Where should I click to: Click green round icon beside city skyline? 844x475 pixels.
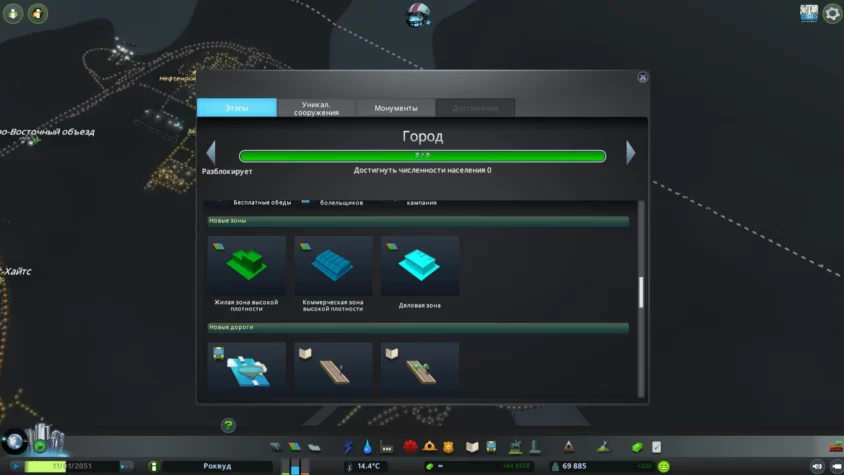40,446
